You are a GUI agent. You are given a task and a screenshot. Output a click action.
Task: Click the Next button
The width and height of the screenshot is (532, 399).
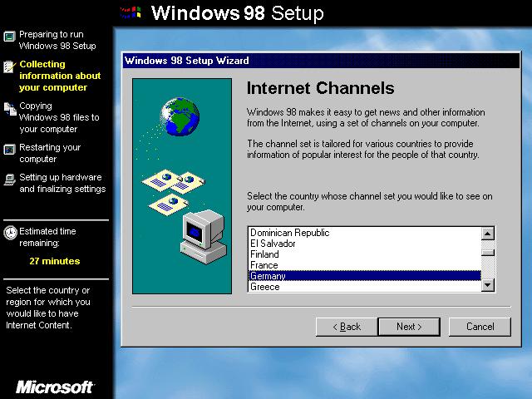(x=409, y=327)
